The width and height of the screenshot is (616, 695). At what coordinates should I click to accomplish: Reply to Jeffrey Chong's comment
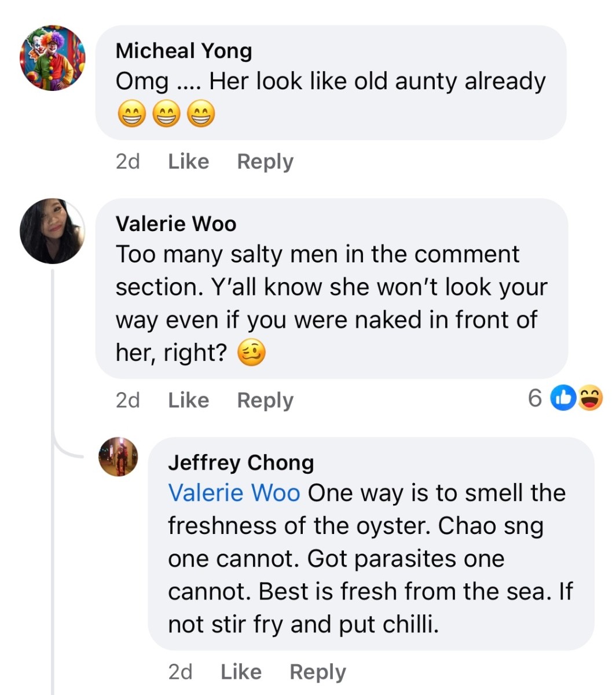coord(318,672)
